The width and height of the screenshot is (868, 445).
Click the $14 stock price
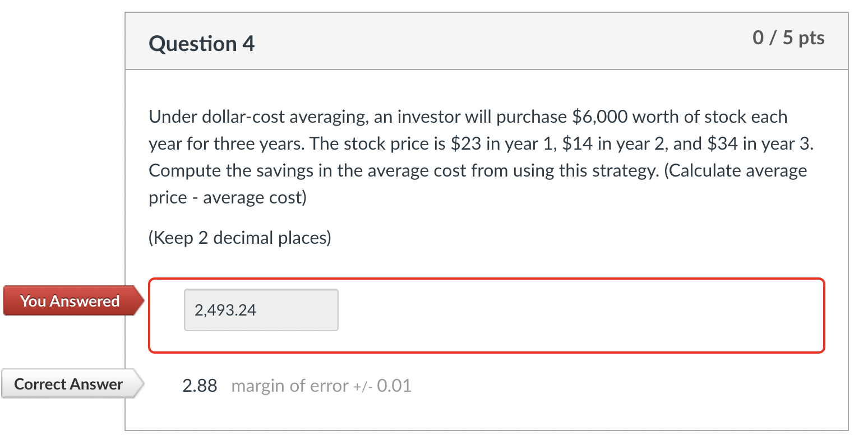pyautogui.click(x=577, y=143)
